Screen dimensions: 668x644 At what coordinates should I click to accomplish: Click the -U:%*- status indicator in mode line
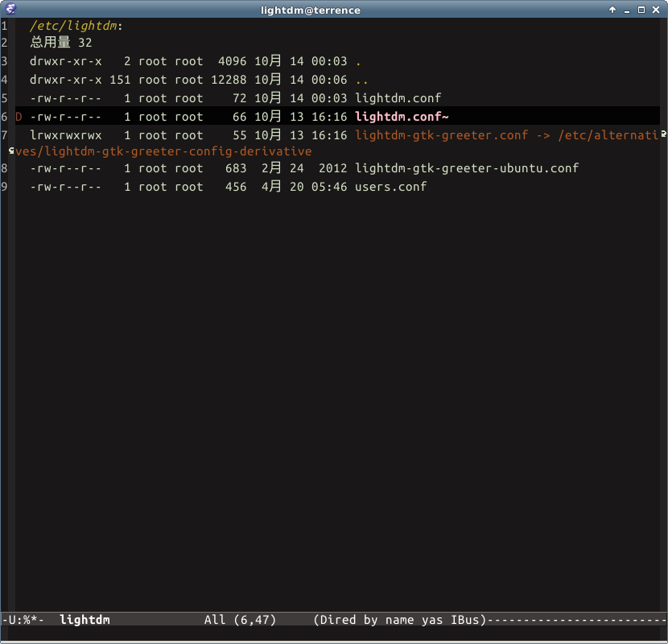23,620
